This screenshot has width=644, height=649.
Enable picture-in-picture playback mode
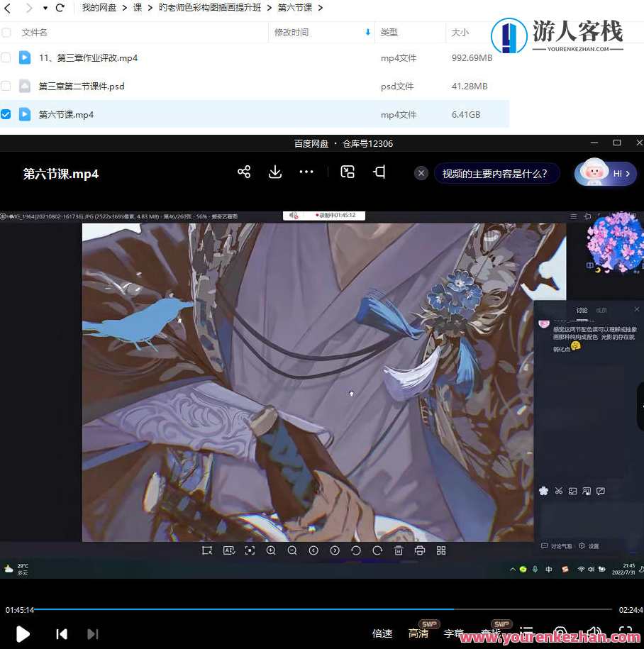click(x=348, y=172)
